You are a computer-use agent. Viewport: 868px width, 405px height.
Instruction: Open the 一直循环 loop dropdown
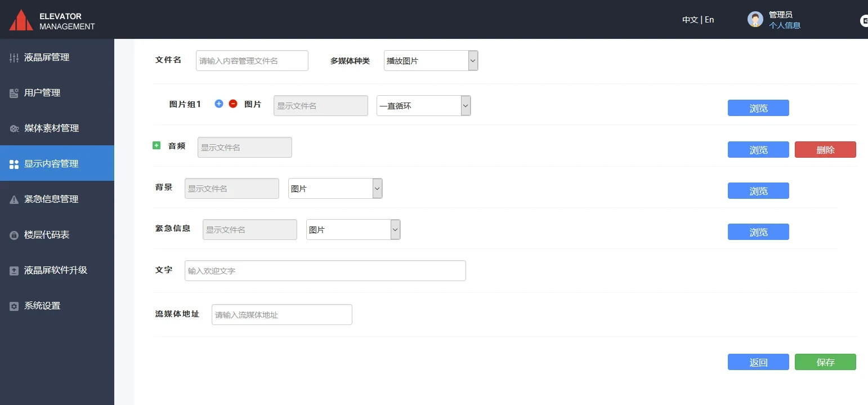(424, 105)
